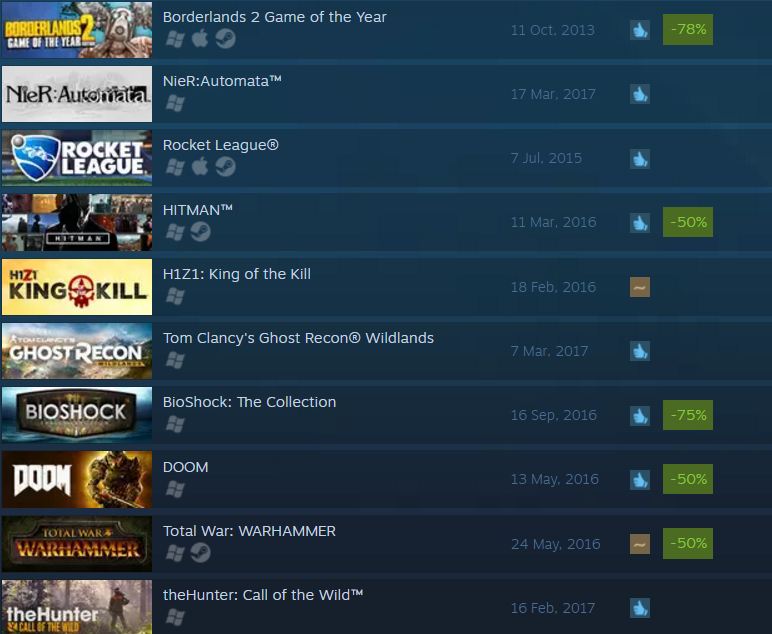Click the mixed review icon for H1Z1: King of the Kill
This screenshot has width=772, height=634.
(x=640, y=287)
